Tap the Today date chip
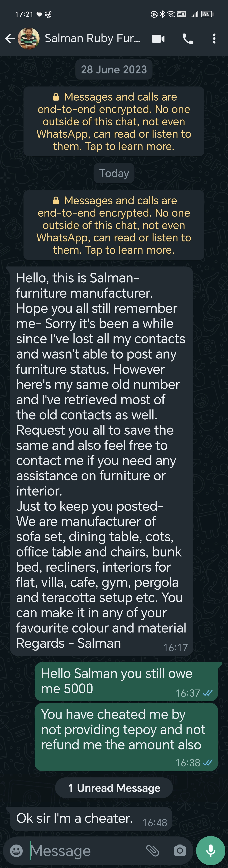Image resolution: width=228 pixels, height=868 pixels. (114, 173)
